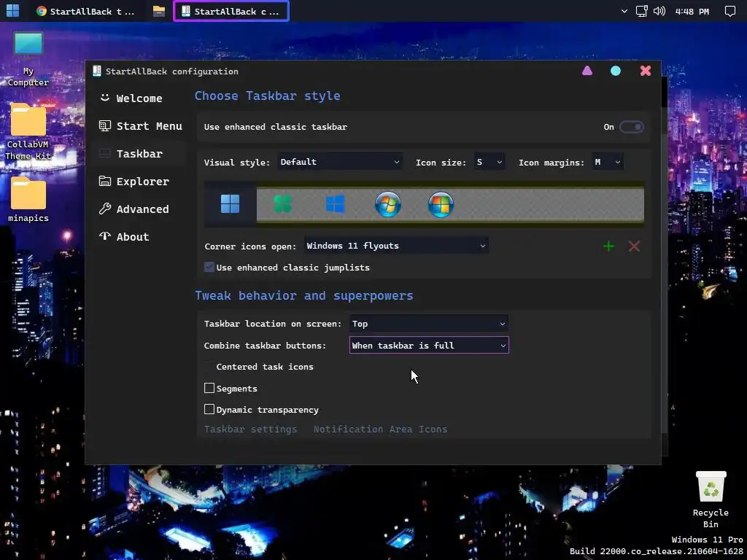Click the red X remove icon
This screenshot has width=747, height=560.
(634, 246)
